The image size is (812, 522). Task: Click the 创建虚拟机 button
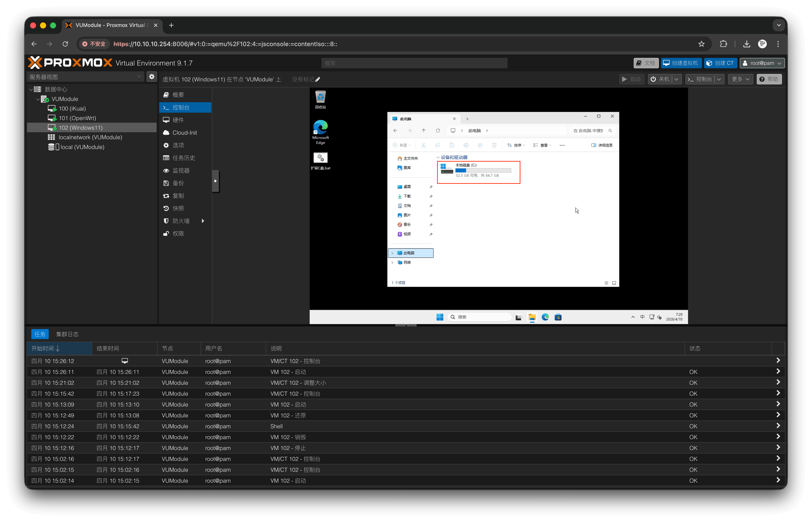coord(681,63)
